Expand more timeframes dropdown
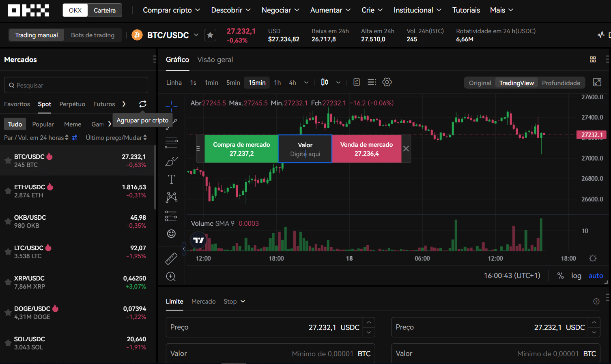 point(306,83)
